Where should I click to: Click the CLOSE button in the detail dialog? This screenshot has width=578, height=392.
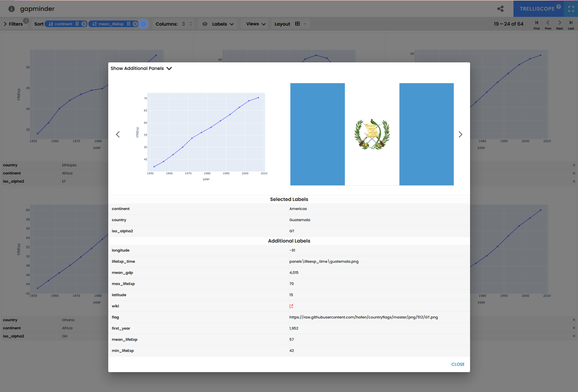pos(458,364)
